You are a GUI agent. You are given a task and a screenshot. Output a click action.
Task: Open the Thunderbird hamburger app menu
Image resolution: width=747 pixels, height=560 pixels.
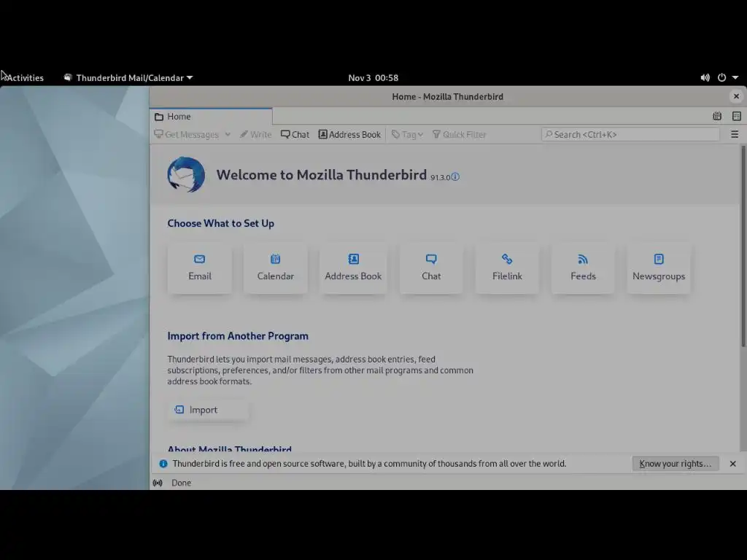735,135
